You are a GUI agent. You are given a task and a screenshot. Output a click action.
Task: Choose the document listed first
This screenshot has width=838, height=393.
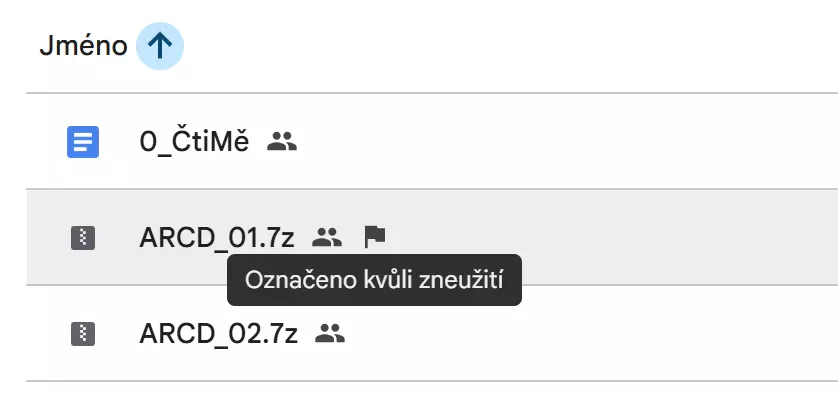[x=194, y=142]
